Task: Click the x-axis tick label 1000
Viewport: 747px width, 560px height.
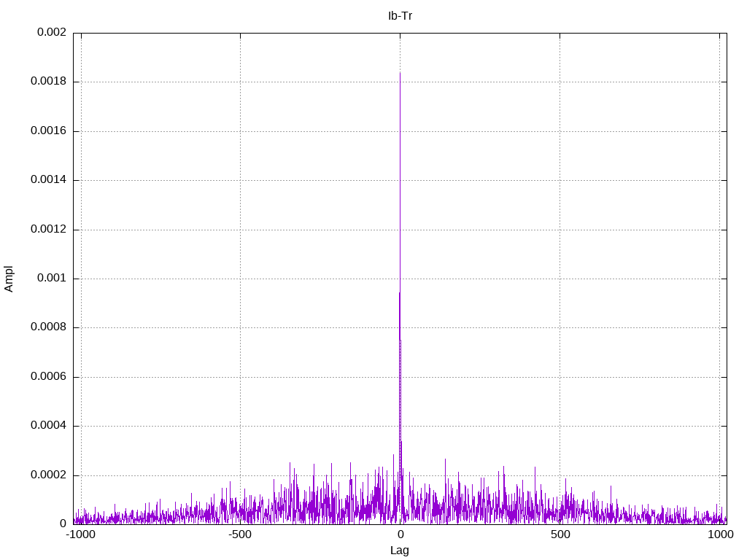Action: click(x=720, y=534)
